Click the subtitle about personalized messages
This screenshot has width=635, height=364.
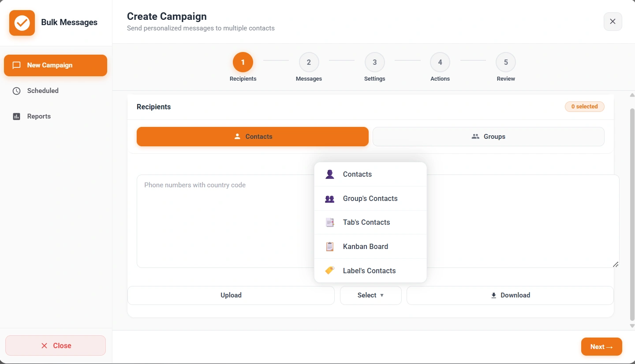click(201, 28)
